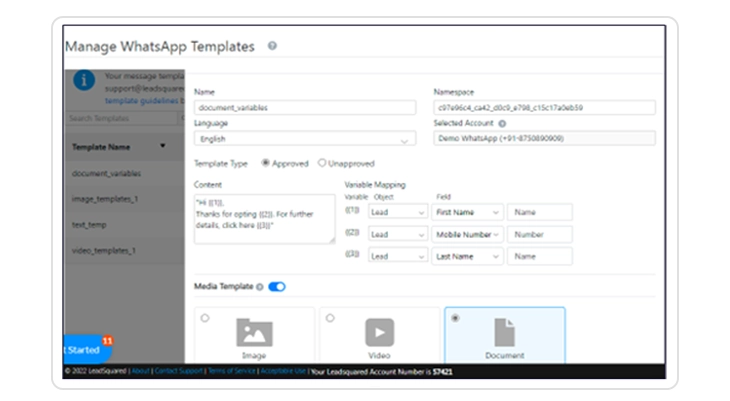730x401 pixels.
Task: Click the help icon beside Manage WhatsApp Templates
Action: [x=272, y=46]
